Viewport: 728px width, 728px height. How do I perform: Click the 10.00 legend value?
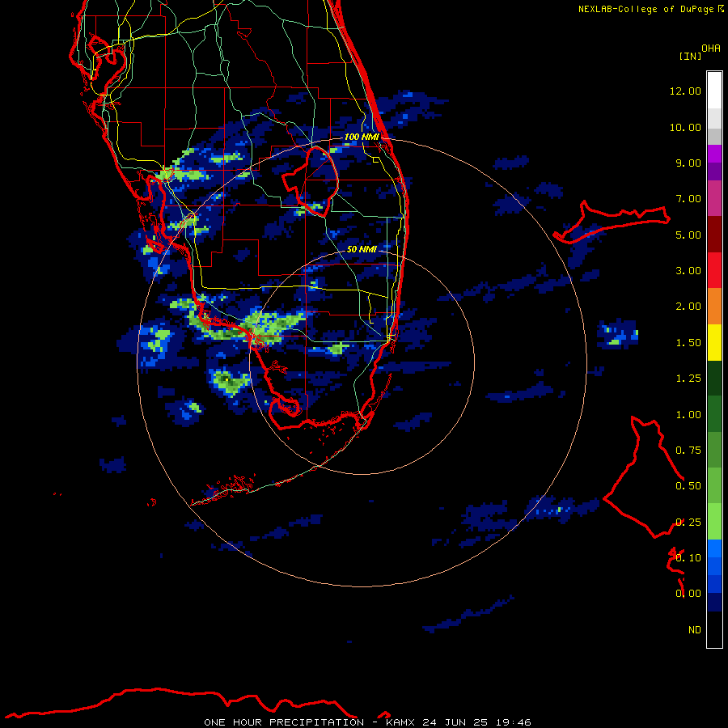tap(685, 127)
